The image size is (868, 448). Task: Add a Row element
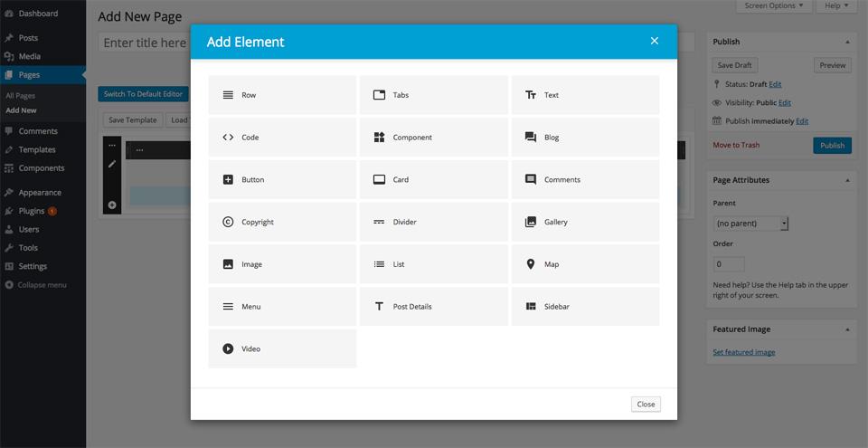coord(282,95)
